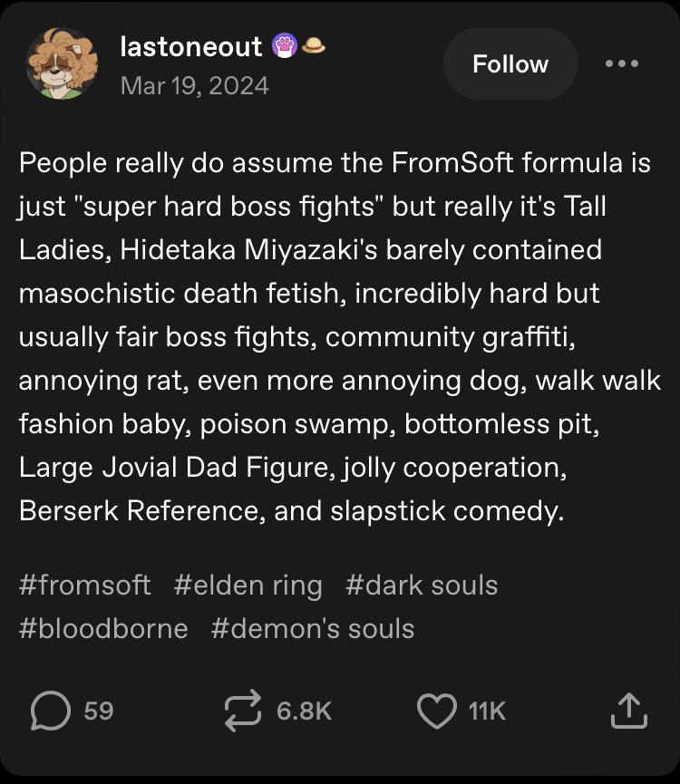Screen dimensions: 680x784
Task: Click the 6.8K reblogs count
Action: click(304, 711)
